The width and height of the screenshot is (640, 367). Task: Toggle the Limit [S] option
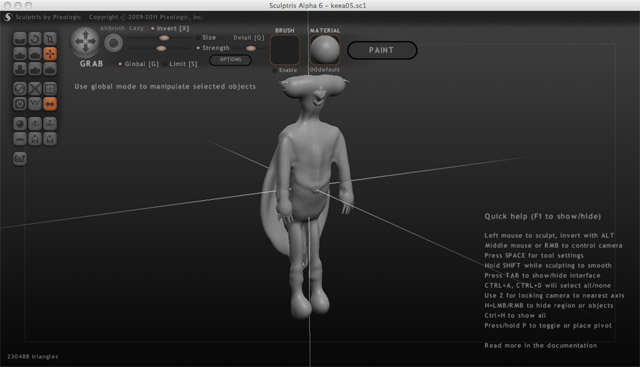[180, 64]
